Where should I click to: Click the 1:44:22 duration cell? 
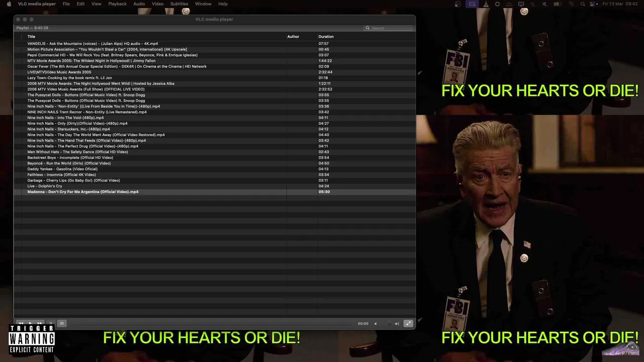(325, 61)
